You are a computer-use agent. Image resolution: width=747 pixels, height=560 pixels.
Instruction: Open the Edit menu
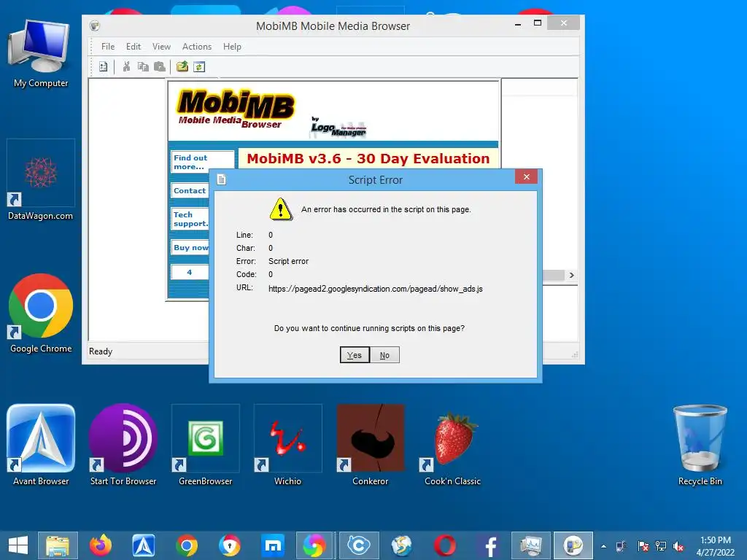coord(133,47)
